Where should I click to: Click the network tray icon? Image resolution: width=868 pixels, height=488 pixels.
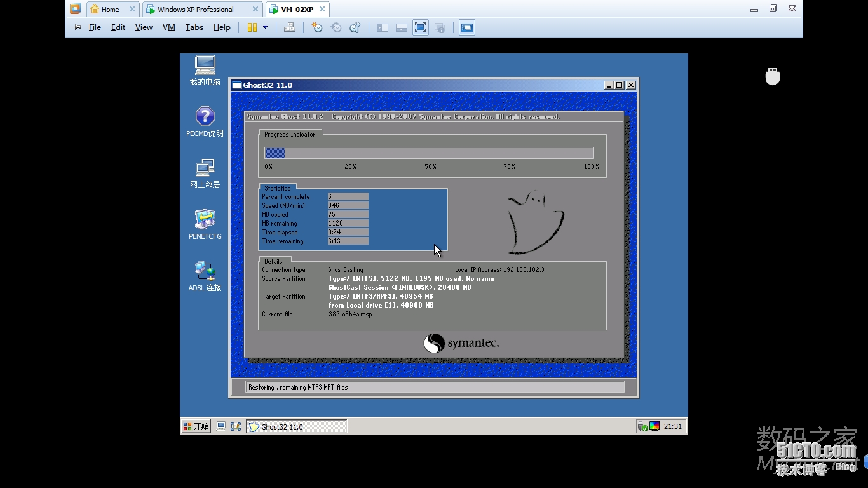click(x=642, y=426)
